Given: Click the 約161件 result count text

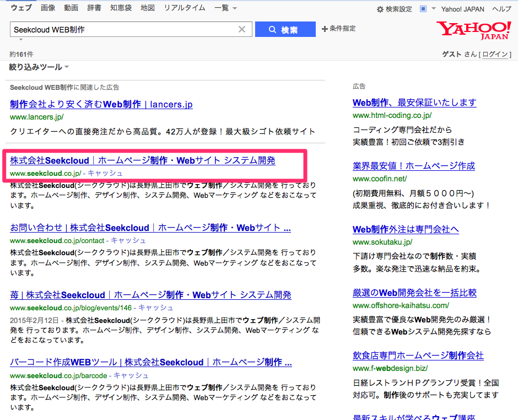Looking at the screenshot, I should click(x=21, y=54).
